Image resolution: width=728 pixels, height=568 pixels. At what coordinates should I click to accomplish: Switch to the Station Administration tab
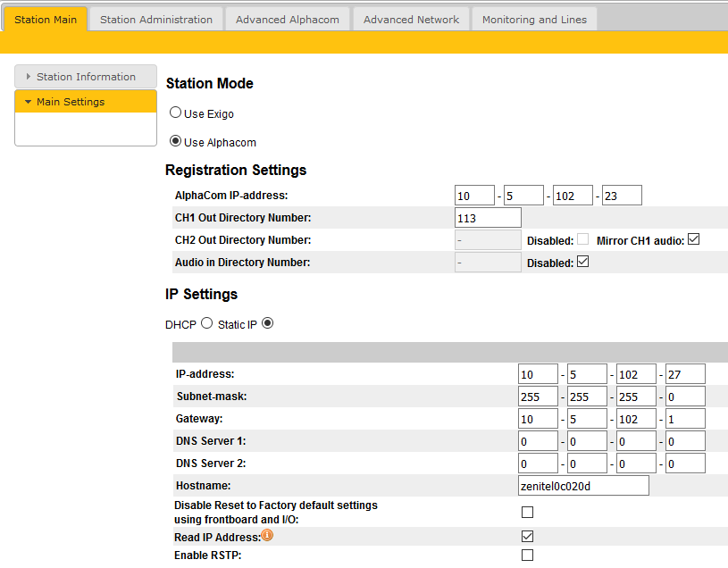[x=156, y=19]
